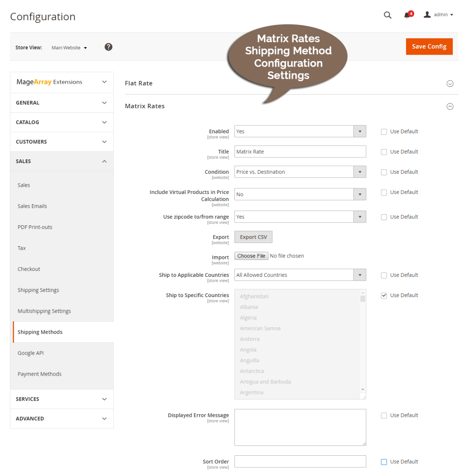Viewport: 469px width, 476px height.
Task: Click the Export CSV button
Action: click(253, 237)
